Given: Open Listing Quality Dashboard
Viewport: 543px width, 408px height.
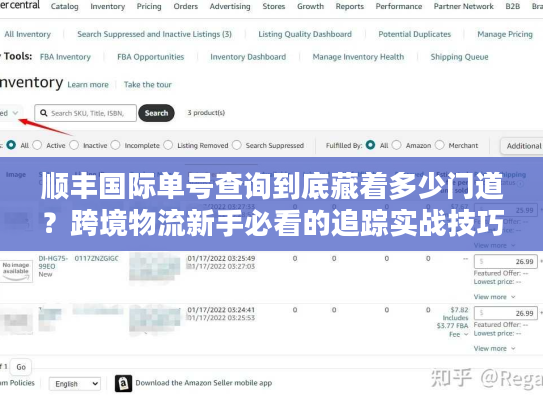Looking at the screenshot, I should 305,34.
